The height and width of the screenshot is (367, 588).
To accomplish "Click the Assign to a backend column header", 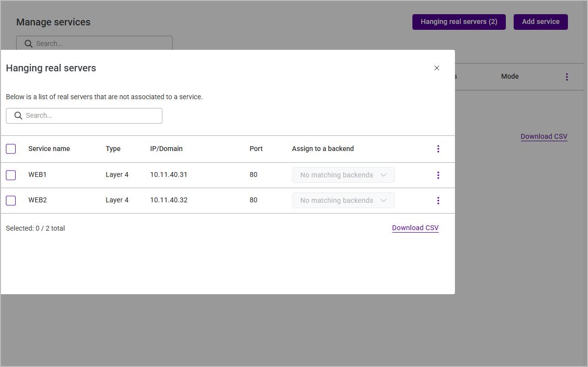I will [x=323, y=149].
